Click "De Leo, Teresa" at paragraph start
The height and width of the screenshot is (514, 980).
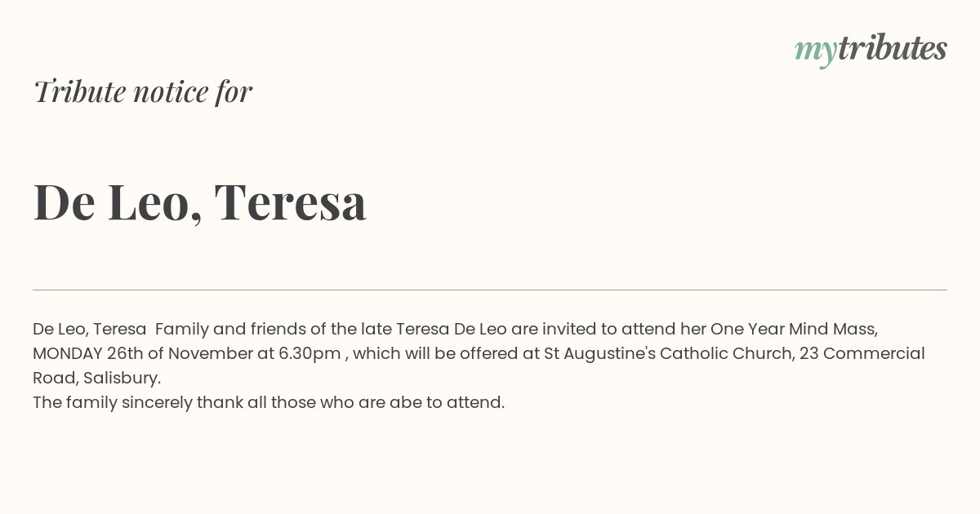click(90, 330)
